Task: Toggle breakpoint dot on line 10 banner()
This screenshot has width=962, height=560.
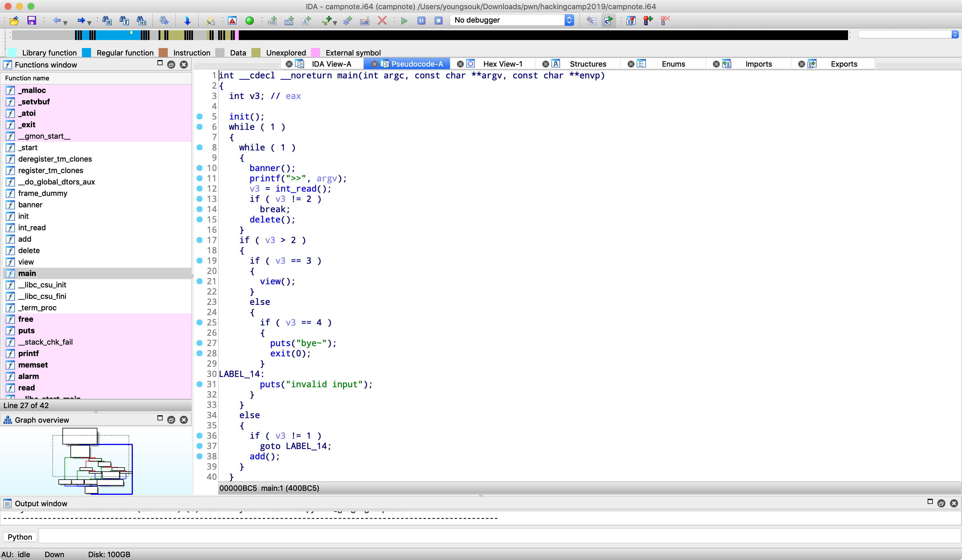Action: tap(199, 168)
